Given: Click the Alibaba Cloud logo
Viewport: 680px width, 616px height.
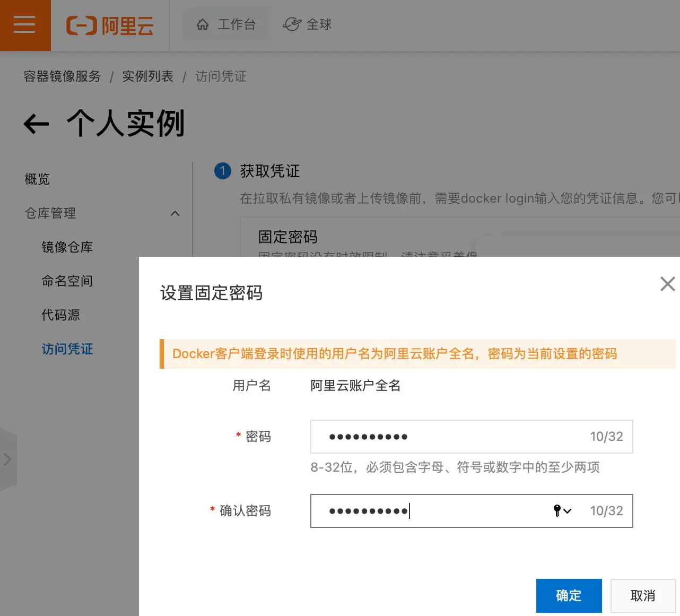Looking at the screenshot, I should click(110, 25).
